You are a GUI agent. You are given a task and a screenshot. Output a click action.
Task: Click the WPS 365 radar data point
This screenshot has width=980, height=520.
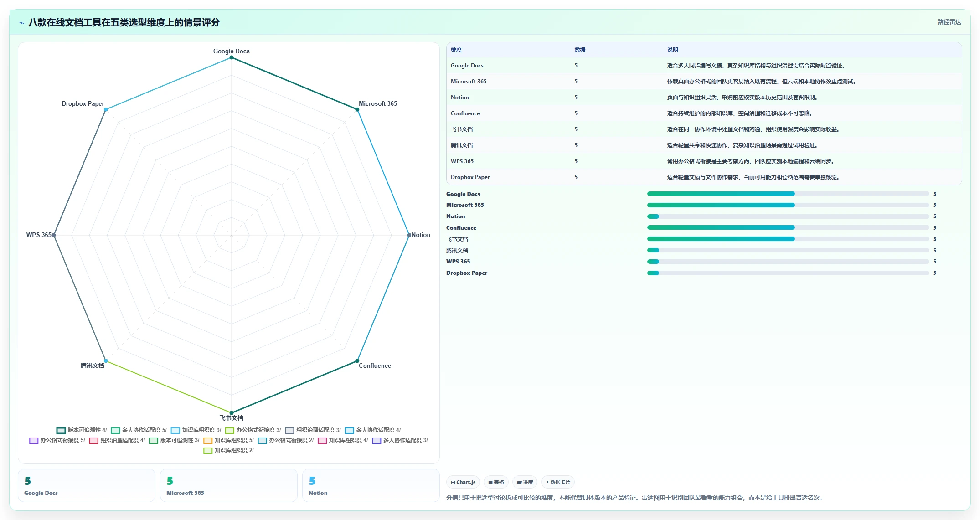pyautogui.click(x=54, y=235)
